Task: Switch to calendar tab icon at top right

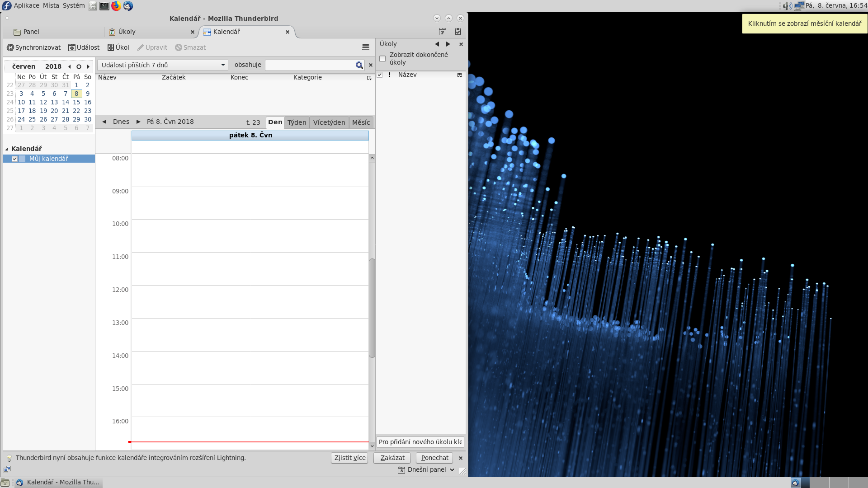Action: pos(443,32)
